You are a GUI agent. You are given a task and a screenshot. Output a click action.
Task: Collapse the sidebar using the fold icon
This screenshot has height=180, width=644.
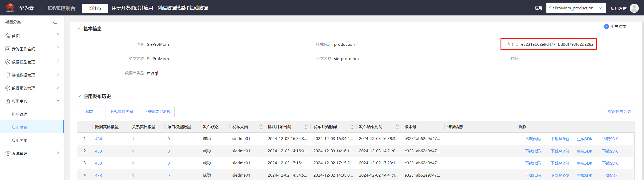coord(55,22)
